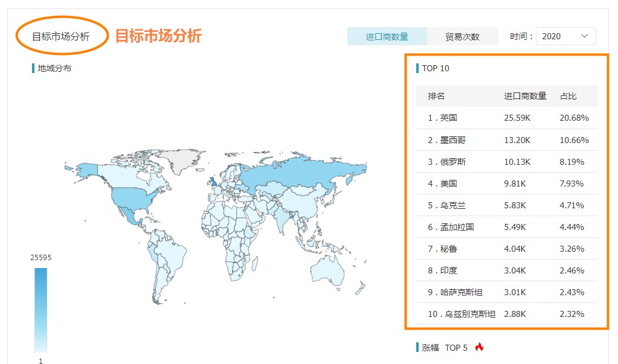
Task: Select 印度 row in TOP 10
Action: 506,270
